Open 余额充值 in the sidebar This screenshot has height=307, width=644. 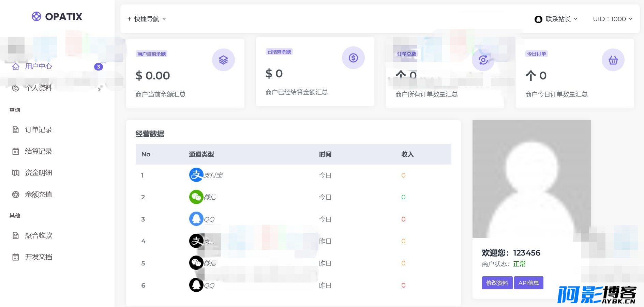click(39, 194)
